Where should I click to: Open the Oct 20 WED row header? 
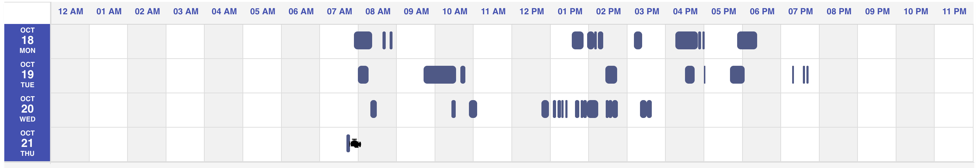(x=27, y=109)
